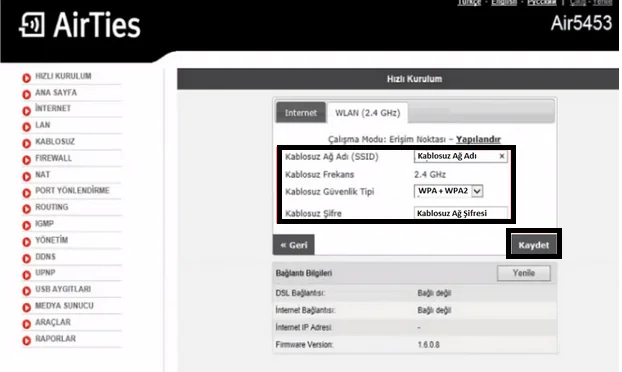Click the Air5453 model name
The height and width of the screenshot is (372, 622).
coord(581,23)
